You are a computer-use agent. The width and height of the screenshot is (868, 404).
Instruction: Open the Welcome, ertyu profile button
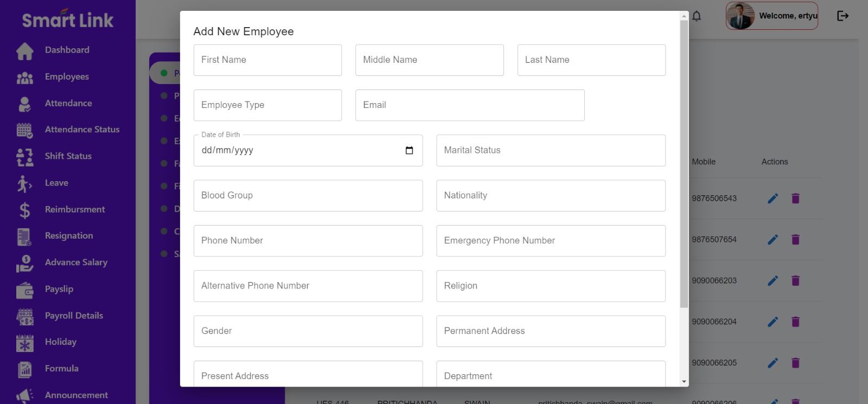coord(772,16)
